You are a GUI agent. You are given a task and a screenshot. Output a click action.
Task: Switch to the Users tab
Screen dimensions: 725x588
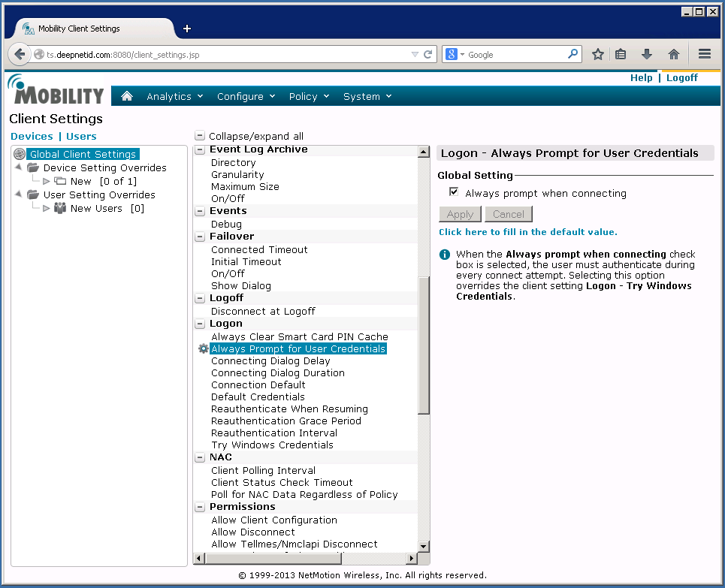click(x=81, y=137)
